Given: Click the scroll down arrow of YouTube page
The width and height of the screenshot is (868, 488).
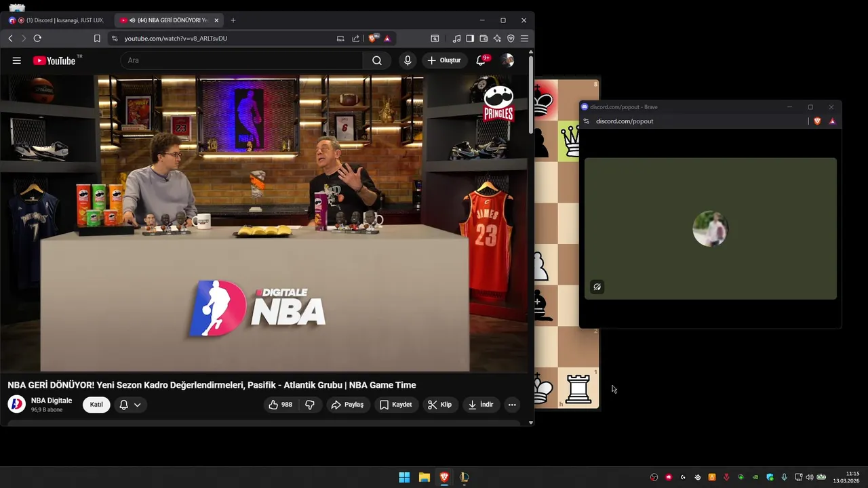Looking at the screenshot, I should tap(531, 422).
